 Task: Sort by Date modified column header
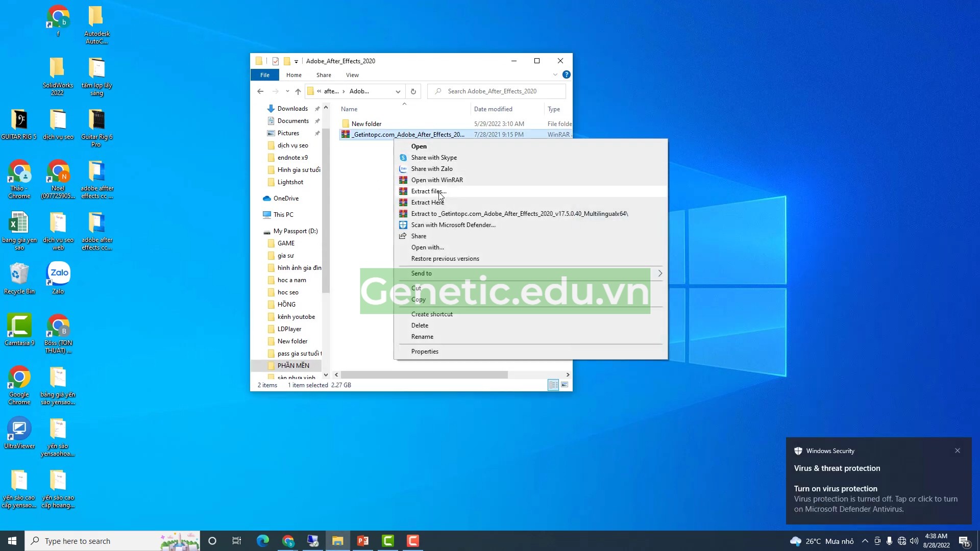point(507,109)
